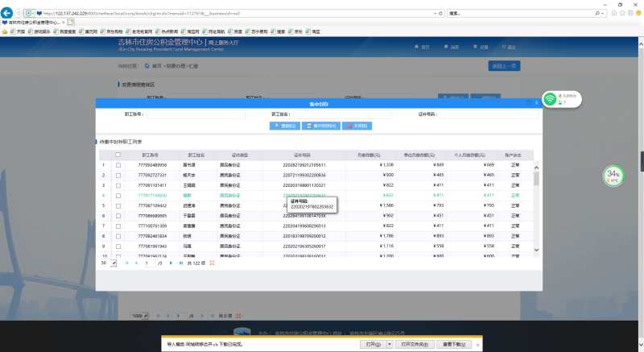Open the browser search box dropdown arrow
Screen dimensions: 644x352
click(x=602, y=14)
